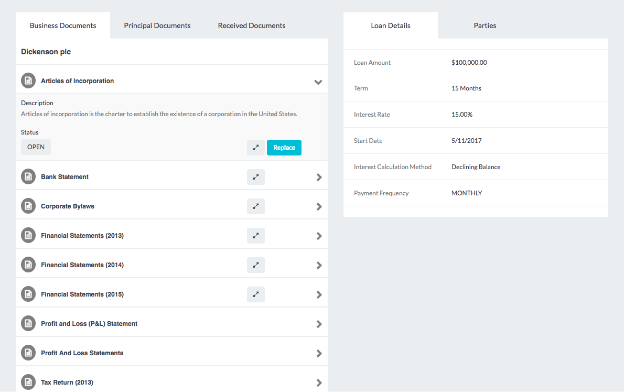This screenshot has width=625, height=392.
Task: Click the MONTHLY payment frequency value
Action: [x=467, y=193]
